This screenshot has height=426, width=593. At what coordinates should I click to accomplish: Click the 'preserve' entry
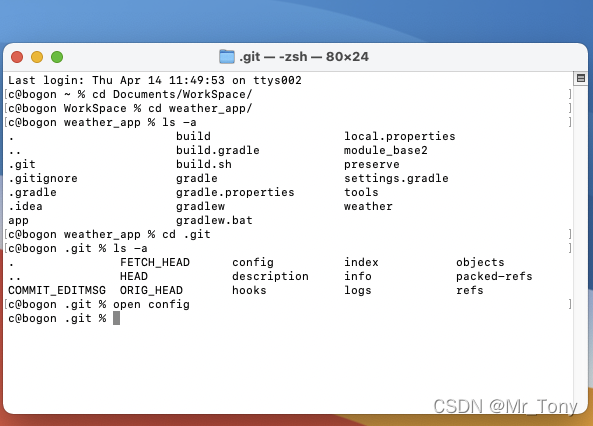[372, 164]
